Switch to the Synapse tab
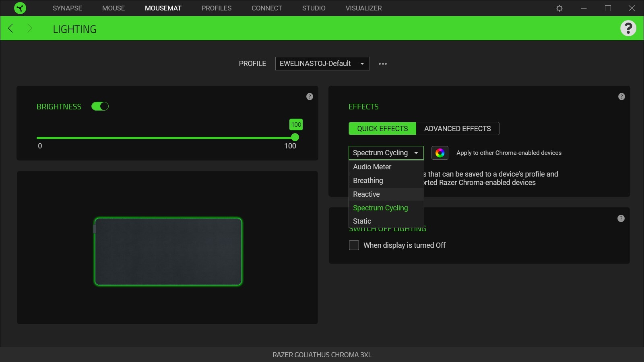Screen dimensions: 644x362 [x=67, y=8]
